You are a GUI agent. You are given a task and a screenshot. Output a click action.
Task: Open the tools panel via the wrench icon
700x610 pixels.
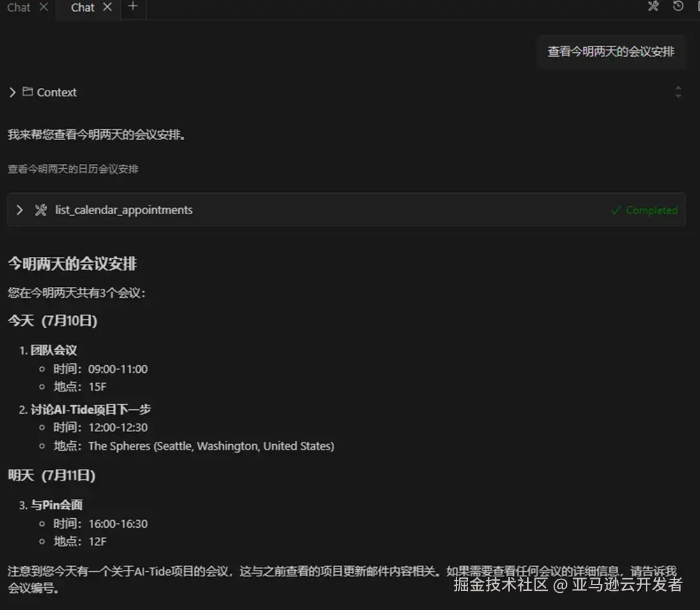(x=652, y=6)
